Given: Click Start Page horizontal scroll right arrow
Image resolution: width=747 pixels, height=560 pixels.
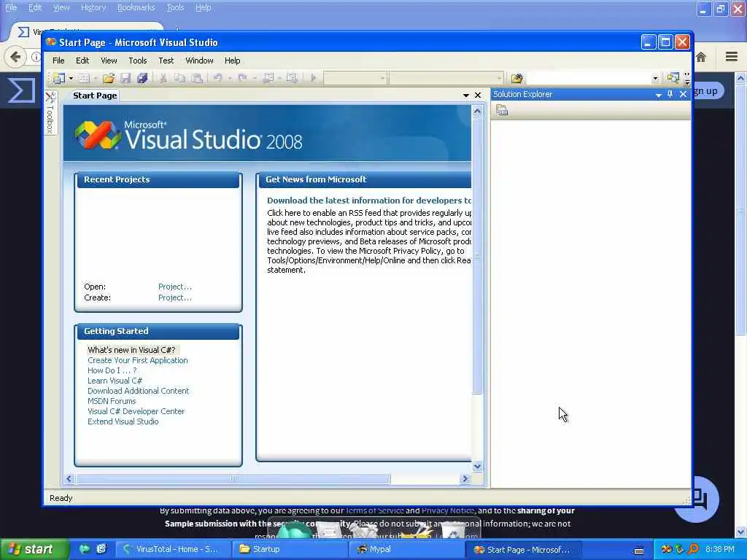Looking at the screenshot, I should (465, 478).
